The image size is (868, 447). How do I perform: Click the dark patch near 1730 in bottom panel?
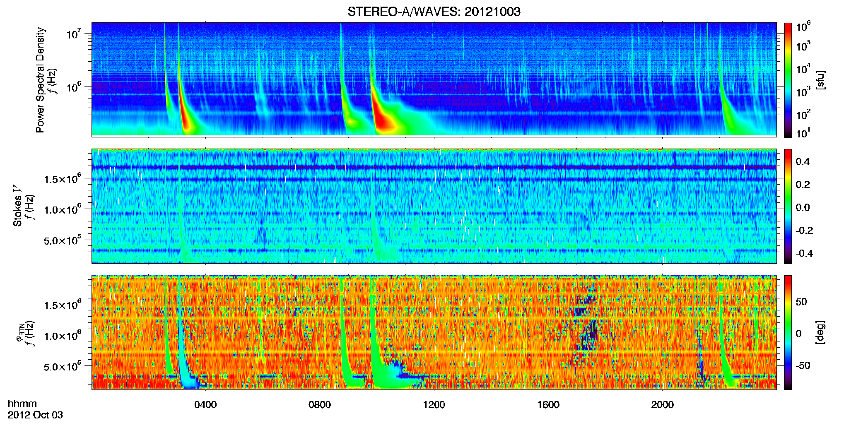click(587, 323)
